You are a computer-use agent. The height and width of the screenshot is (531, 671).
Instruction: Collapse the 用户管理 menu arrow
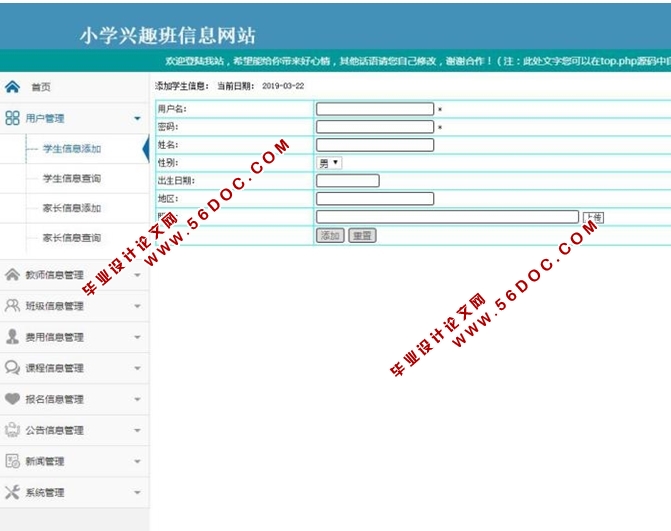point(137,119)
